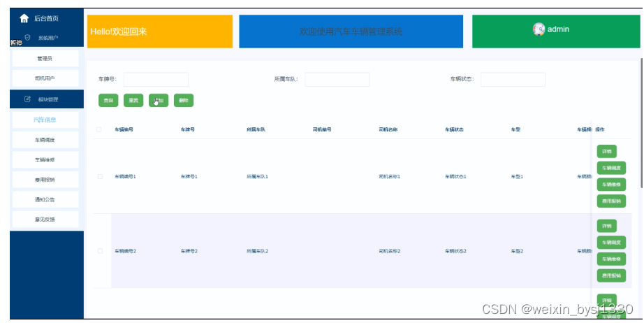Image resolution: width=644 pixels, height=323 pixels.
Task: Click cell 车型2
Action: pos(517,251)
